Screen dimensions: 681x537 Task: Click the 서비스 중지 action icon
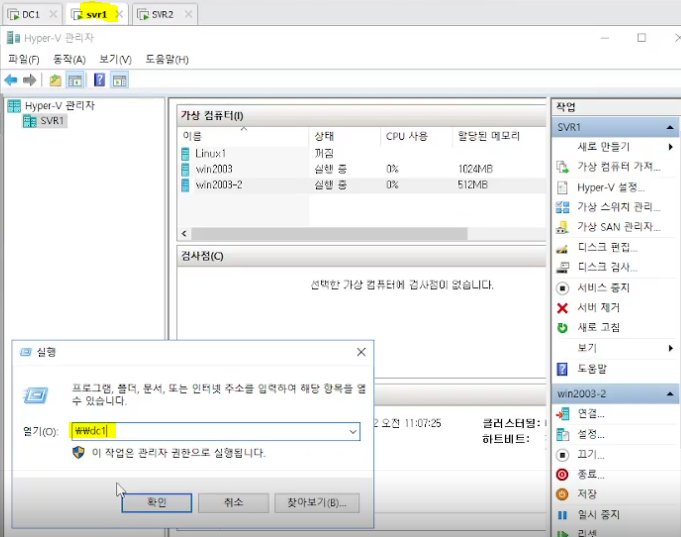[562, 288]
